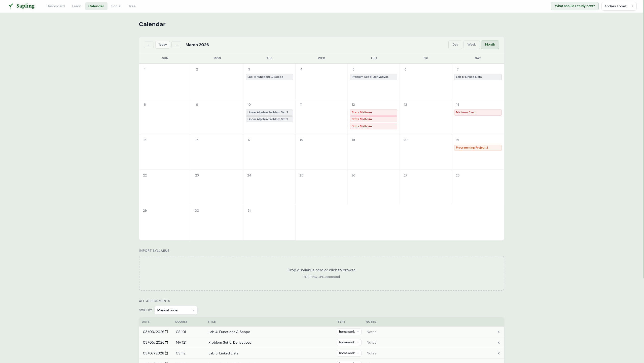
Task: Go to previous month arrow
Action: (x=149, y=45)
